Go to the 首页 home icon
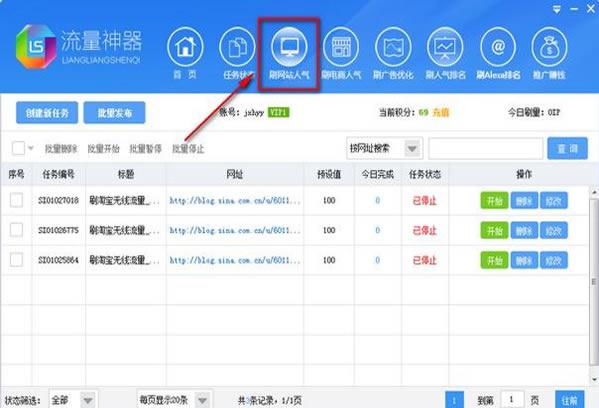Viewport: 599px width, 408px height. (x=185, y=47)
